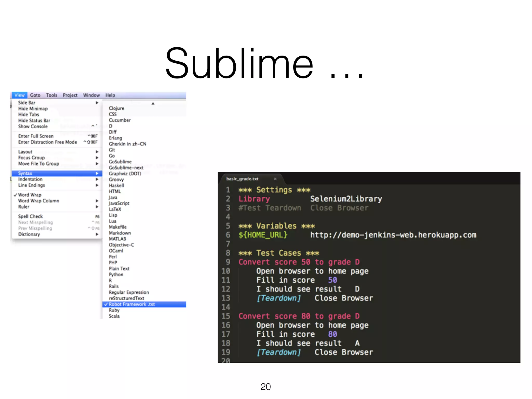Toggle Spell Check option
Viewport: 532px width, 399px height.
30,216
